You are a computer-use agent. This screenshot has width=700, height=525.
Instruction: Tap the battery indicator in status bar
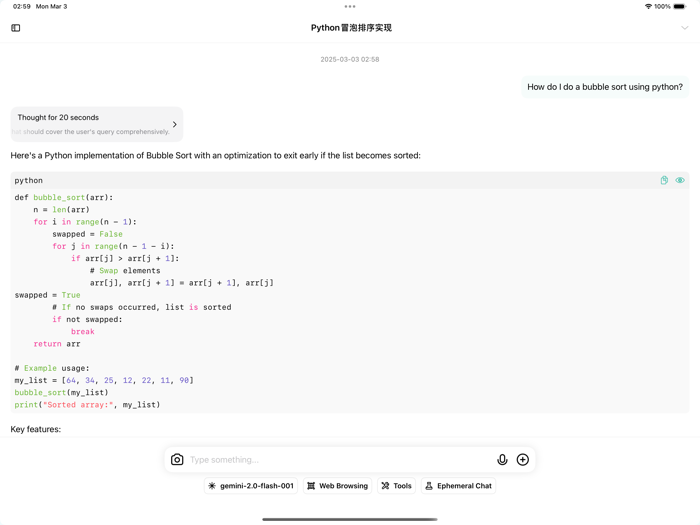[680, 7]
